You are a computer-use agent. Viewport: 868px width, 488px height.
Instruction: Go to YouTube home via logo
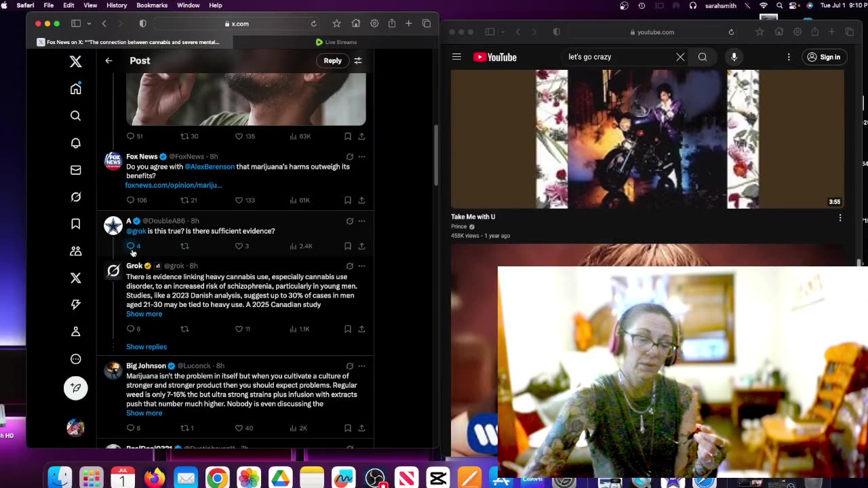[x=495, y=57]
